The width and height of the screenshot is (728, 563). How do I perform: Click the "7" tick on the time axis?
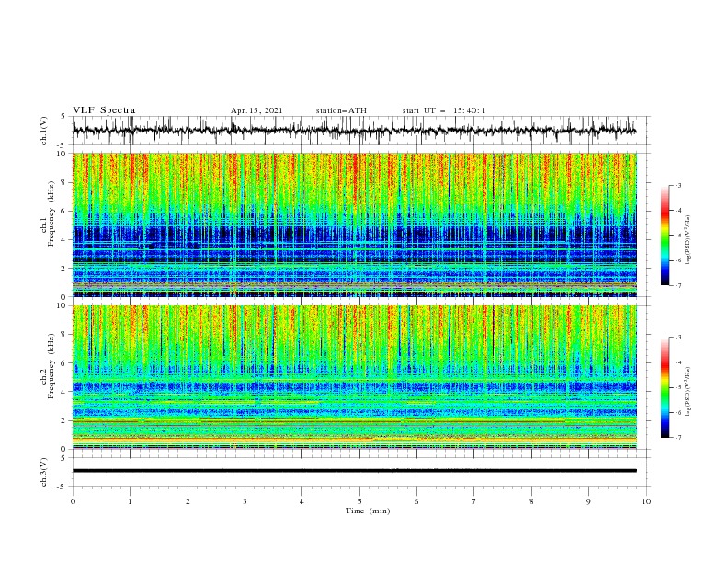click(474, 501)
